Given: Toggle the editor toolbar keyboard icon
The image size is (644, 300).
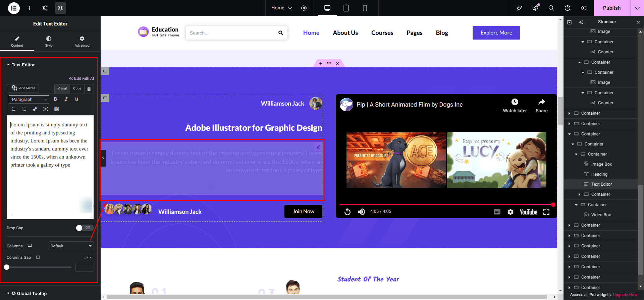Looking at the screenshot, I should click(x=56, y=109).
